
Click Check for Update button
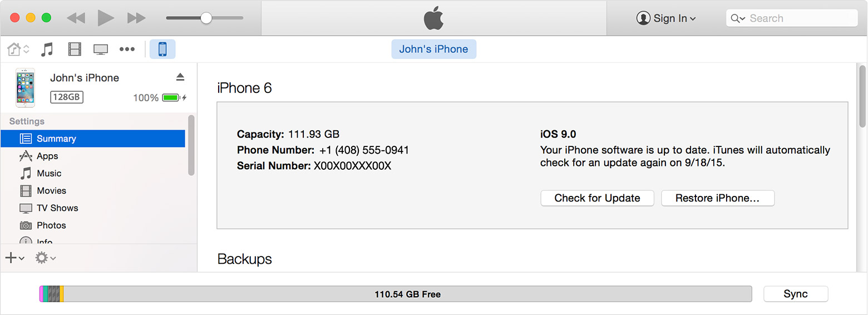[597, 198]
